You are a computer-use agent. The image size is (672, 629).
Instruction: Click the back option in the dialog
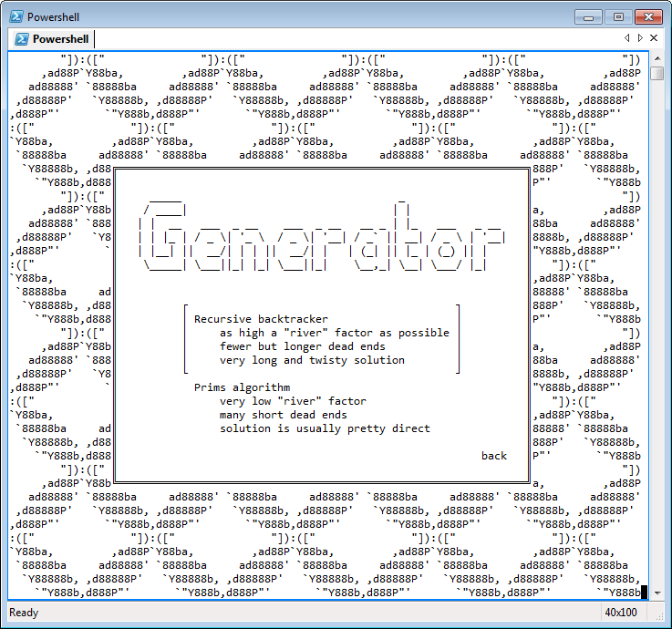pyautogui.click(x=494, y=456)
